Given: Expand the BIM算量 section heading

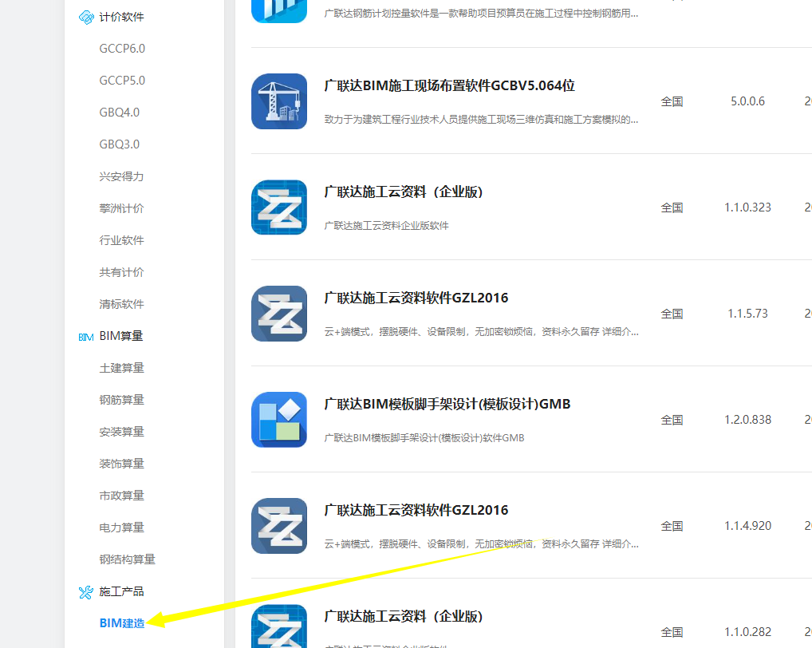Looking at the screenshot, I should tap(121, 336).
